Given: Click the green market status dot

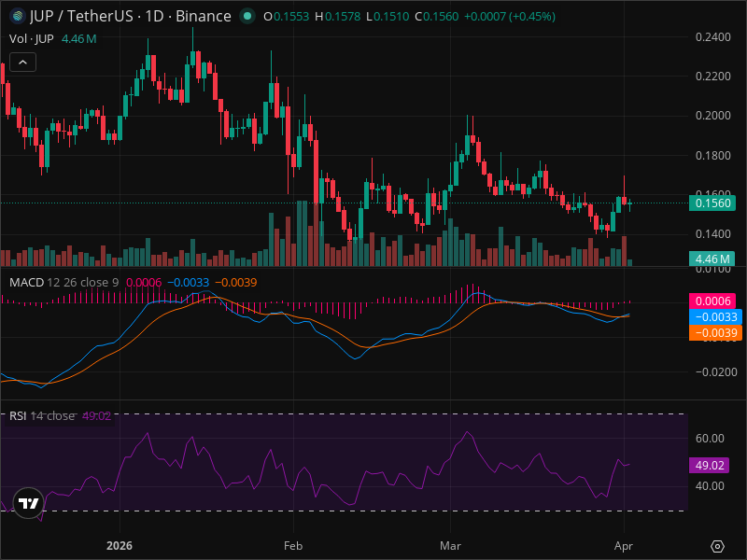Looking at the screenshot, I should point(247,16).
